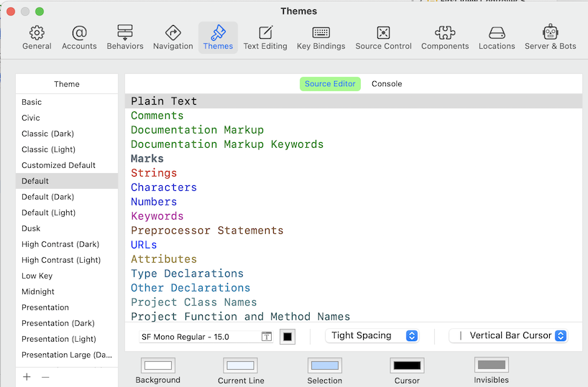Open Navigation preferences
Image resolution: width=588 pixels, height=387 pixels.
(173, 38)
